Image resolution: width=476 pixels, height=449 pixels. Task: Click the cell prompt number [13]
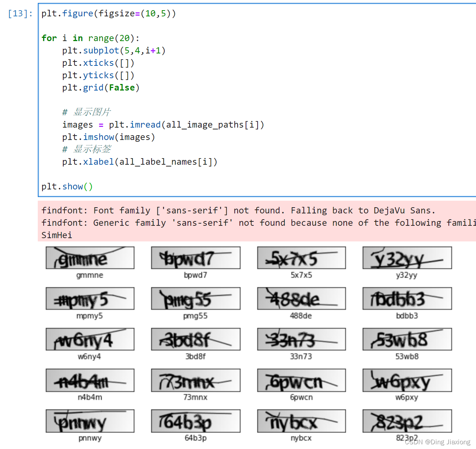tap(20, 13)
